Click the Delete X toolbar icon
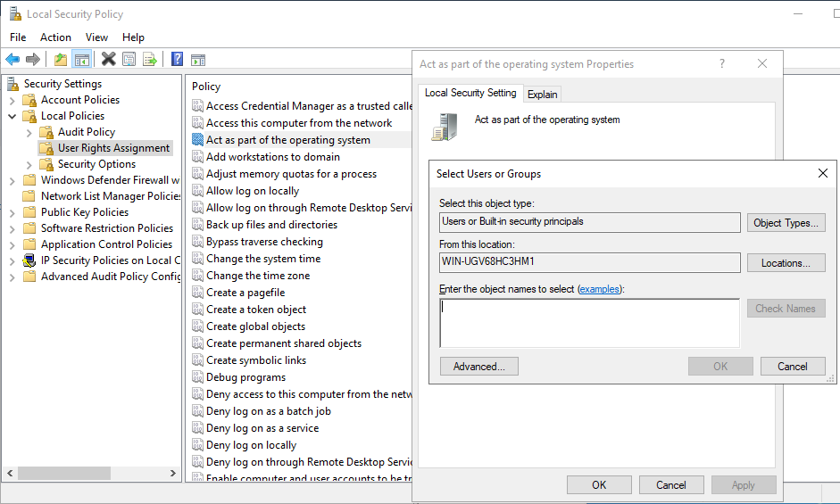 108,60
